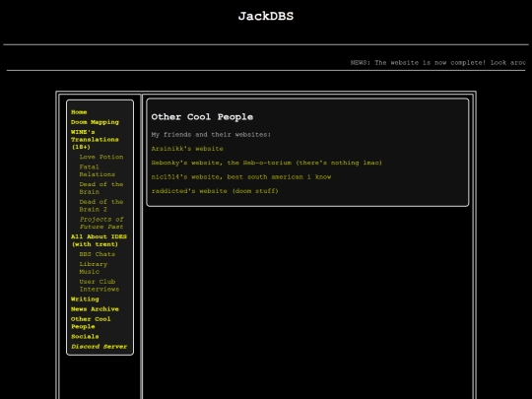Open All About IDES (with trent)
Image resolution: width=532 pixels, height=399 pixels.
click(99, 240)
